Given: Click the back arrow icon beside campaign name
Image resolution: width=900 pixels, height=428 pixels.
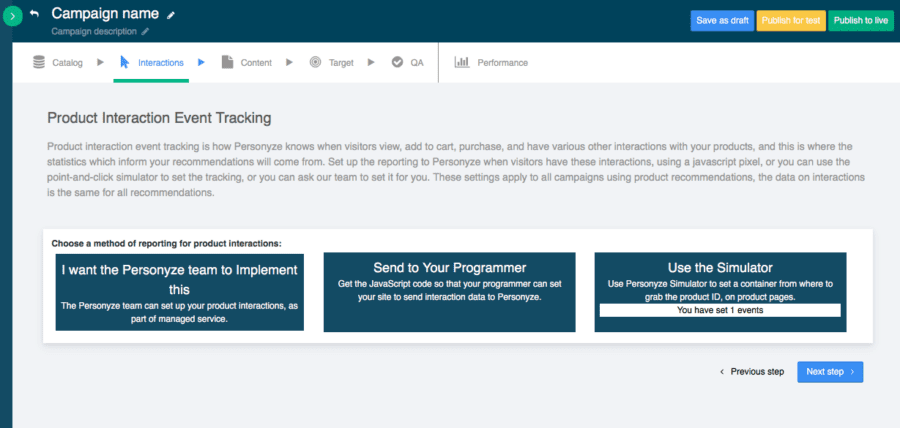Looking at the screenshot, I should [35, 14].
